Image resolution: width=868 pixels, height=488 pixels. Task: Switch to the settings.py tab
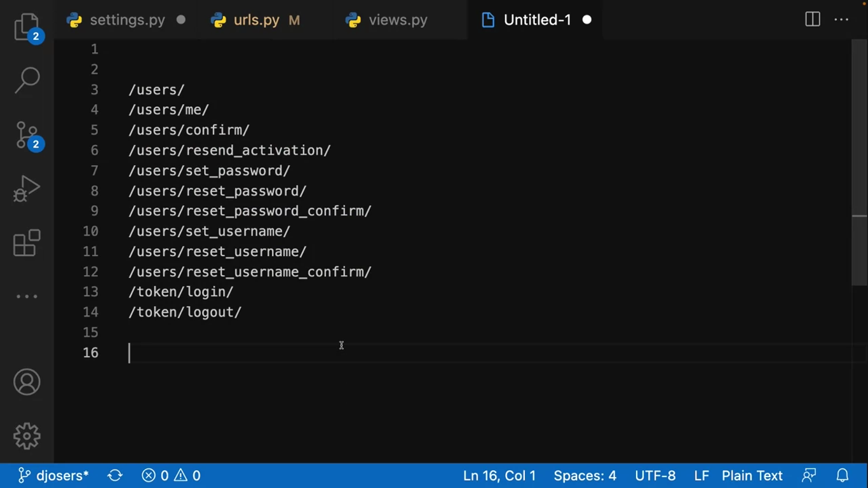[x=127, y=20]
